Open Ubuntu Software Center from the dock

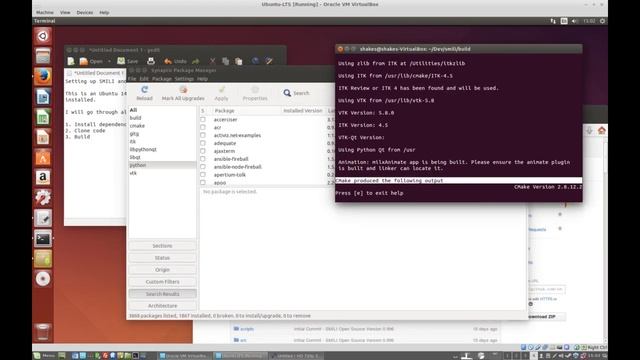click(43, 158)
